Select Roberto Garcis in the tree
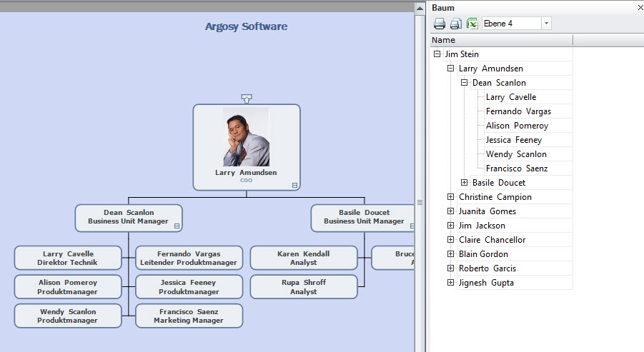This screenshot has height=352, width=644. [487, 268]
